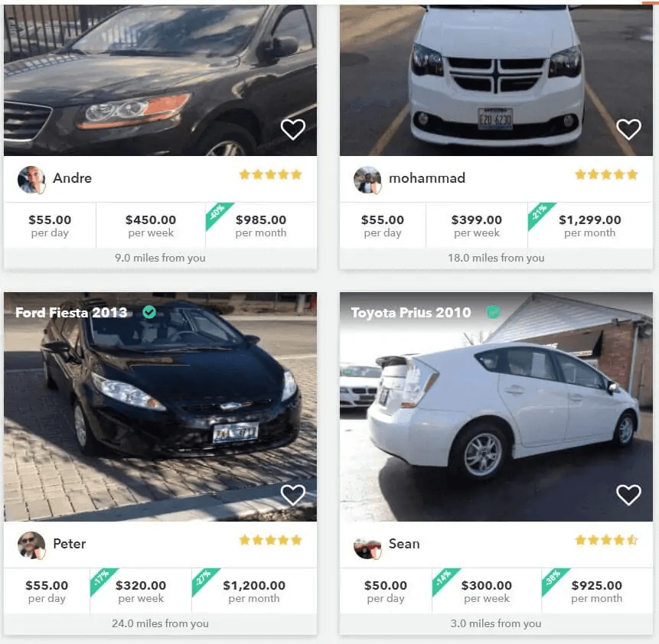The height and width of the screenshot is (644, 659).
Task: Open the Ford Fiesta photo thumbnail
Action: click(160, 405)
